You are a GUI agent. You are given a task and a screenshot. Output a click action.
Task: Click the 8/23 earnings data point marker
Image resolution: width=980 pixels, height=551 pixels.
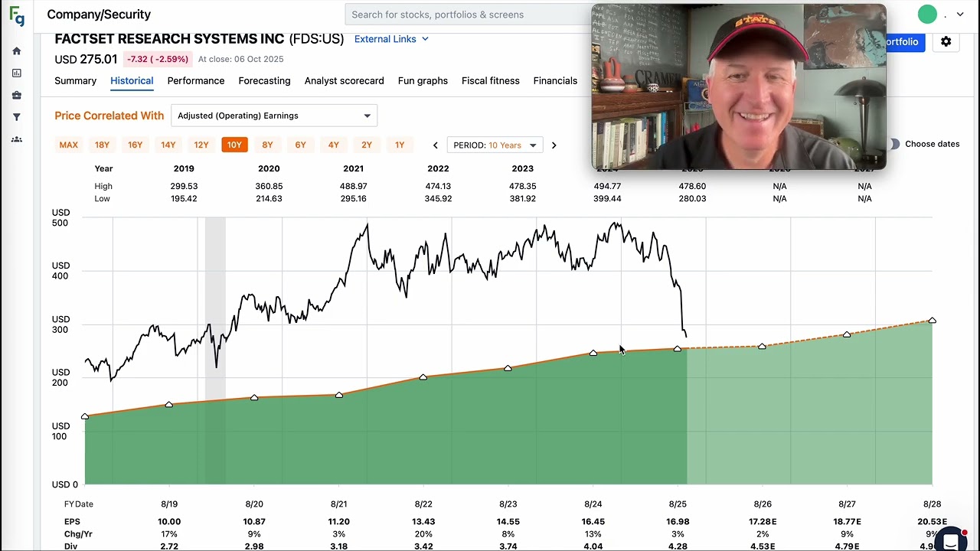(x=508, y=368)
